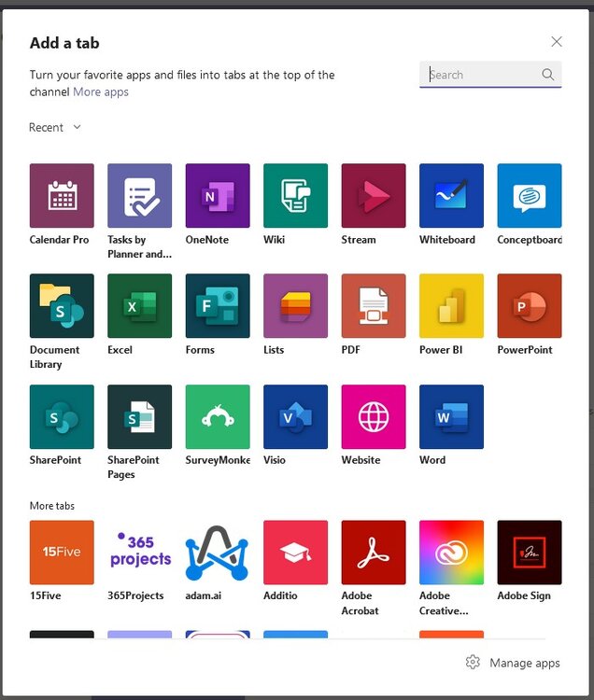Open the More apps link

[x=101, y=91]
